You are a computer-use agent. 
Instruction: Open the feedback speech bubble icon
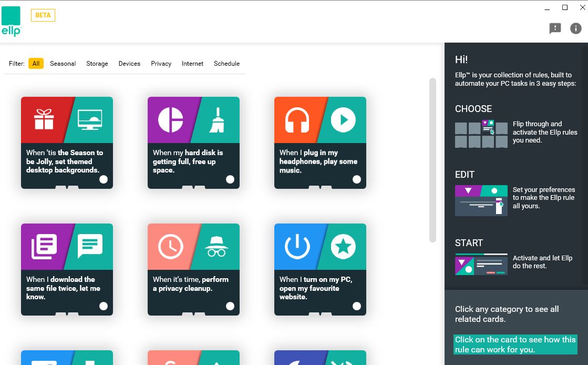[555, 28]
